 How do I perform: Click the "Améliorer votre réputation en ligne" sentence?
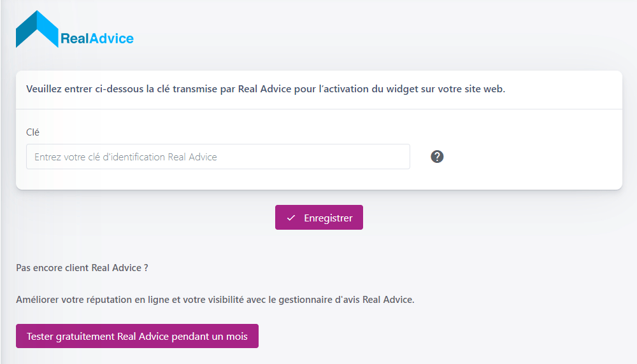coord(215,300)
